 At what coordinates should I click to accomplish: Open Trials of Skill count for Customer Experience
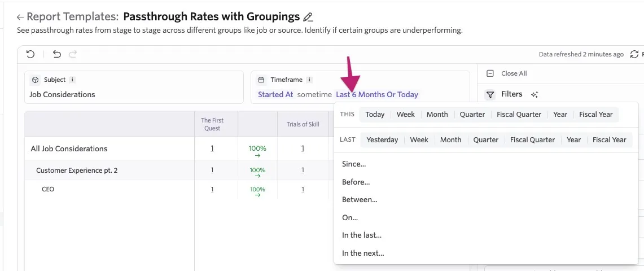pyautogui.click(x=303, y=170)
